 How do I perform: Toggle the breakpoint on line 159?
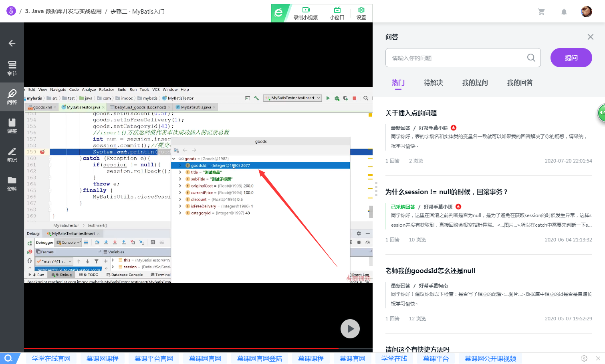pyautogui.click(x=42, y=152)
